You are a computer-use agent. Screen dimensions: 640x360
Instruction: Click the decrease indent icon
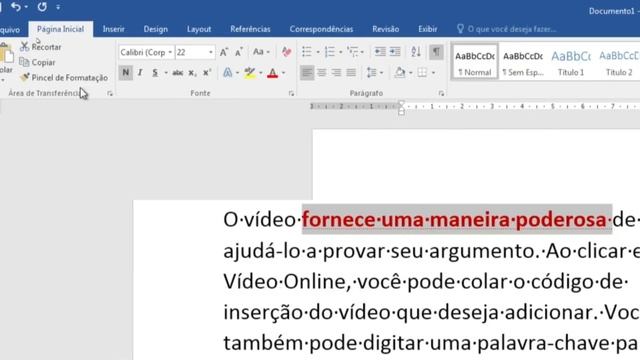pyautogui.click(x=380, y=52)
